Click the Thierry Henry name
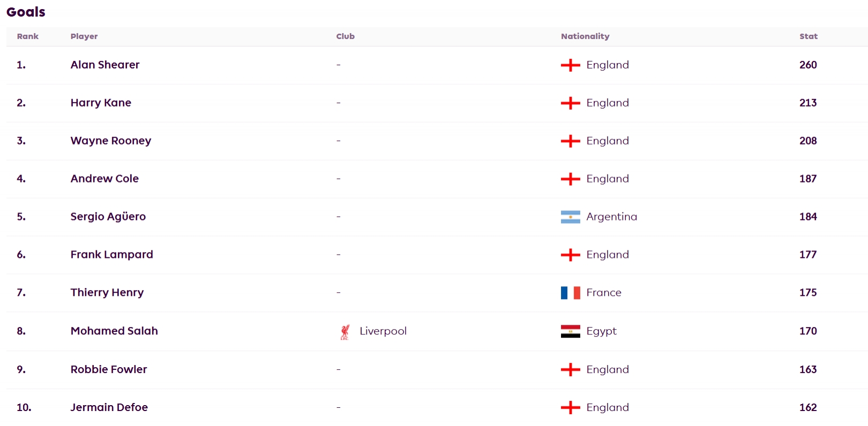This screenshot has width=868, height=426. (x=107, y=293)
